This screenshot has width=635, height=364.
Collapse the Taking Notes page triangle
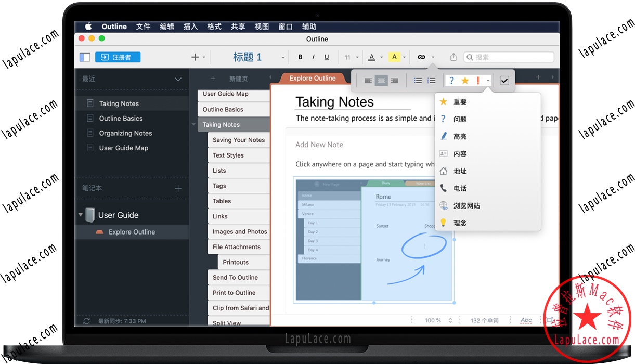coord(193,125)
